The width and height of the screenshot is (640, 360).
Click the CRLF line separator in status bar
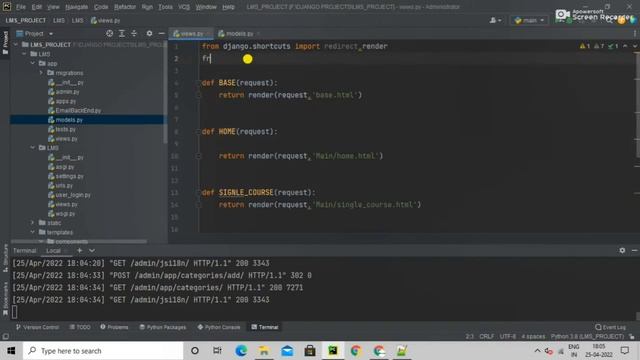(486, 336)
